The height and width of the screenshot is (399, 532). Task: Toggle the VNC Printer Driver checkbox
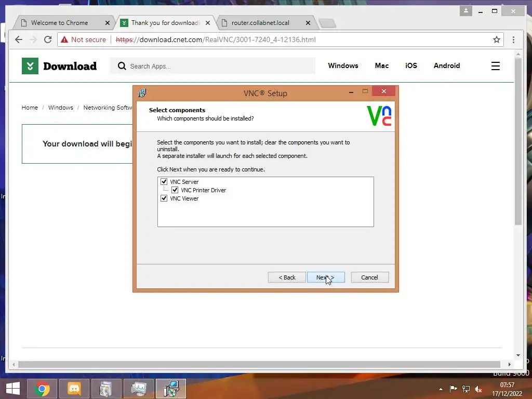[175, 190]
